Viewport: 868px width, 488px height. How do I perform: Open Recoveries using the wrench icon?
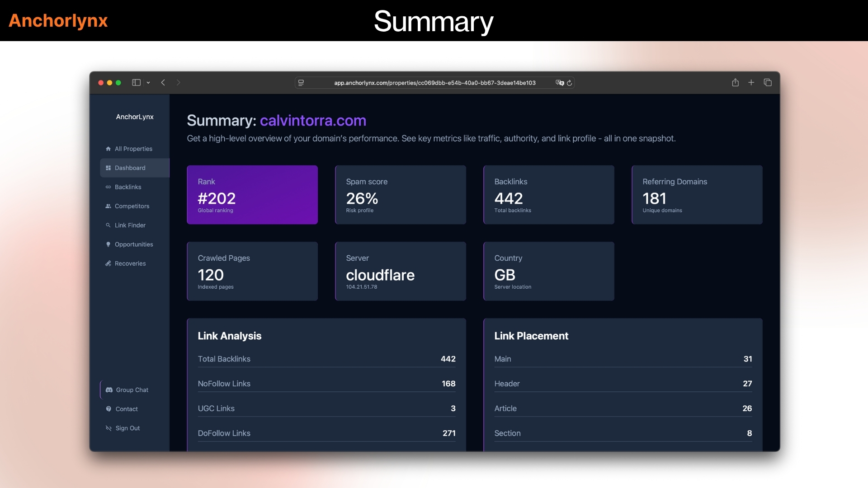[x=108, y=263]
